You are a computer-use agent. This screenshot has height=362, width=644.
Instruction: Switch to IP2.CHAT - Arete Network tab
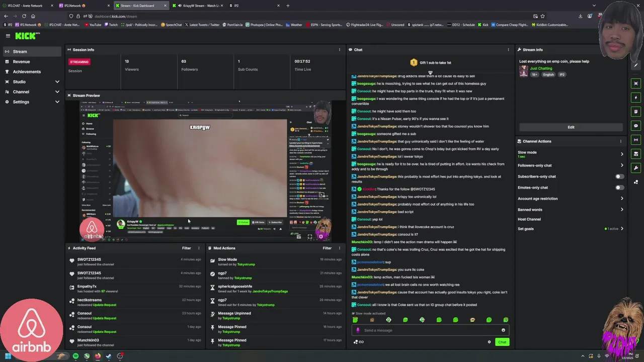tap(28, 6)
